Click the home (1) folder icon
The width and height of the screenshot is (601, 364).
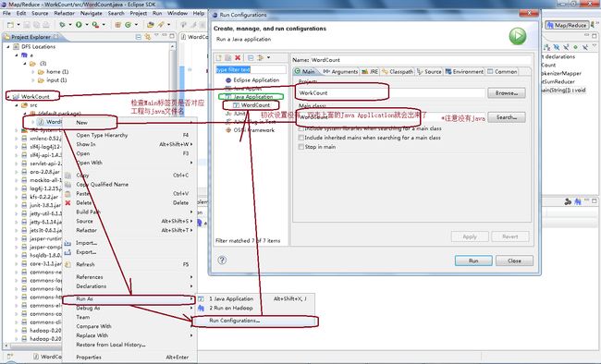coord(41,72)
